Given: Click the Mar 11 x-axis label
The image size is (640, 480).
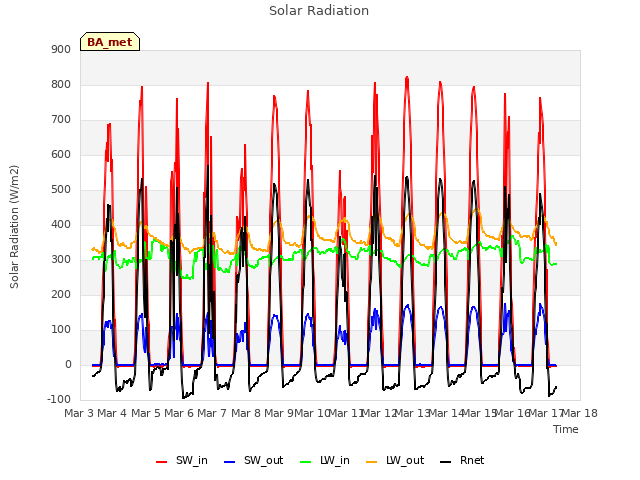Looking at the screenshot, I should click(x=346, y=413).
